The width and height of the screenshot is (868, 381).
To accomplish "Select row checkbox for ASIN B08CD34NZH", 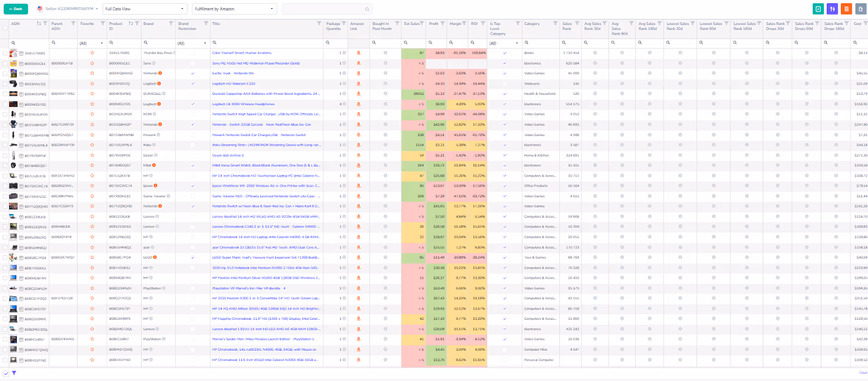I will (5, 288).
